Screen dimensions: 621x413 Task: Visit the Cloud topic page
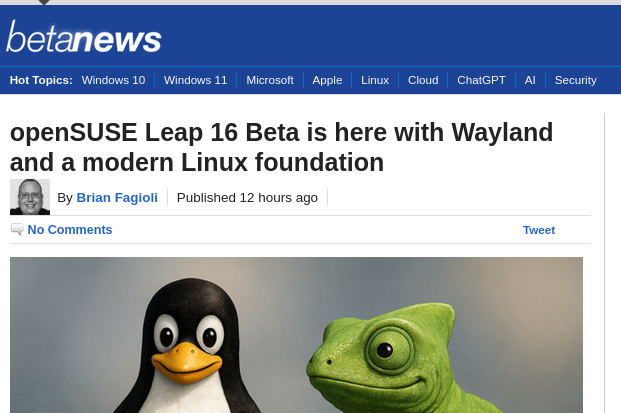(423, 80)
